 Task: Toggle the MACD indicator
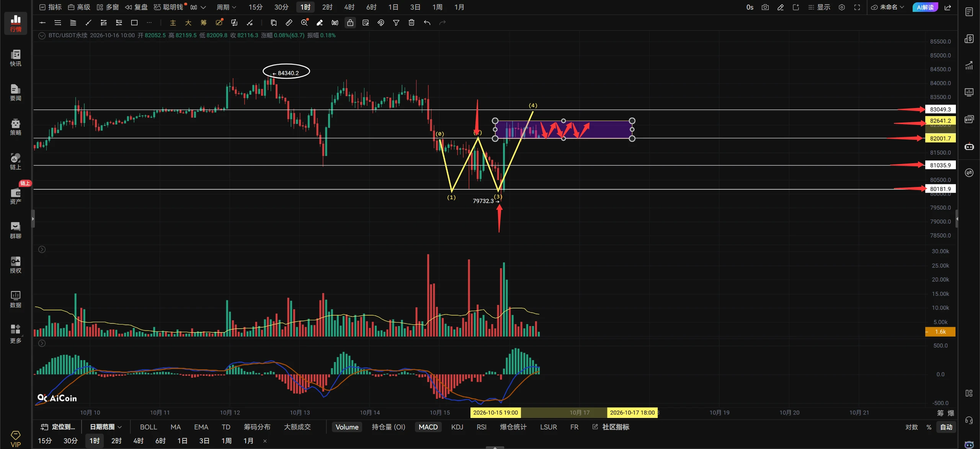(428, 427)
